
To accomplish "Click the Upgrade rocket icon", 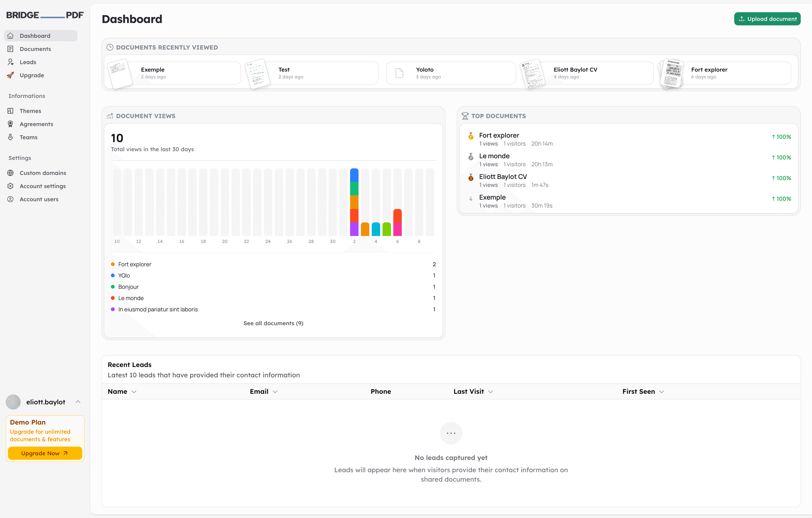I will [10, 75].
